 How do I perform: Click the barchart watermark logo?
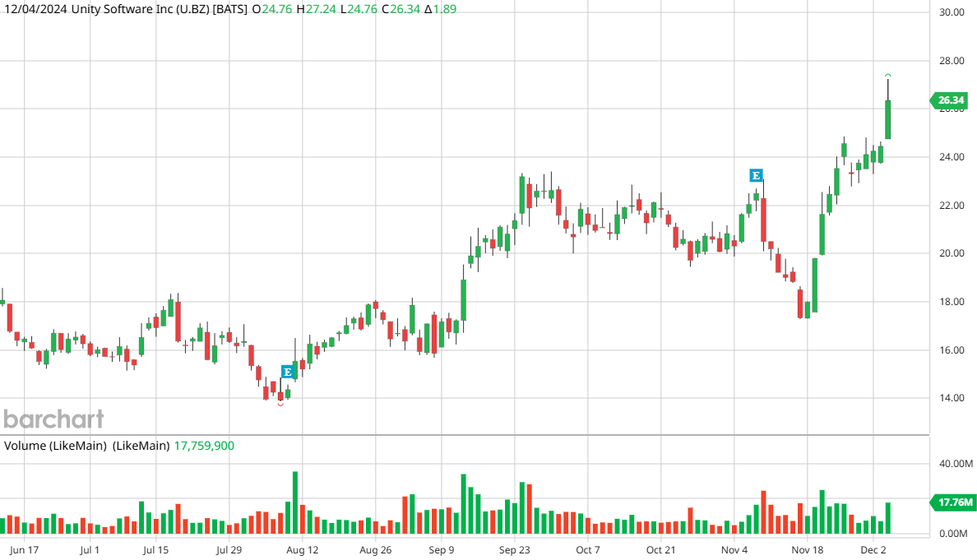52,419
